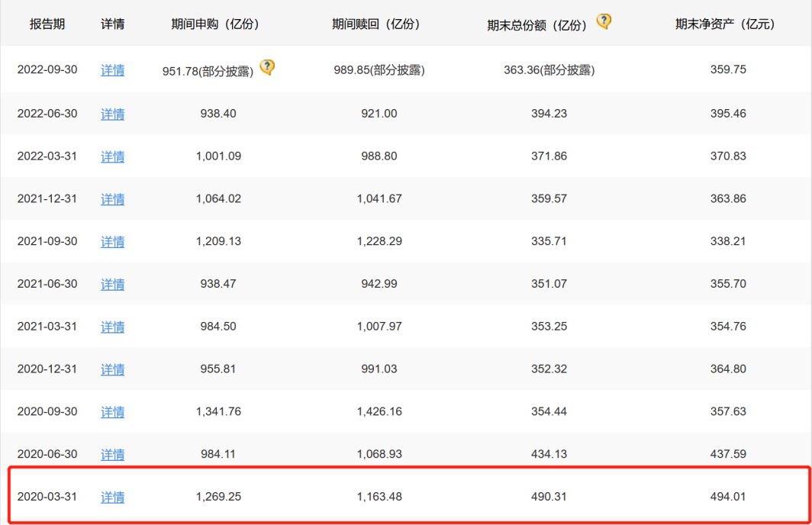Click 详情 in the 2021-06-30 row
This screenshot has width=812, height=525.
112,285
